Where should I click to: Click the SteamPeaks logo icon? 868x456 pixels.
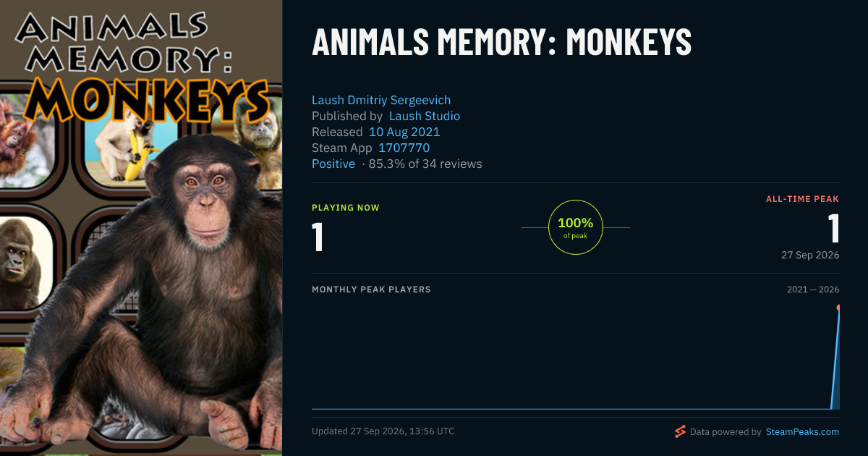point(680,432)
